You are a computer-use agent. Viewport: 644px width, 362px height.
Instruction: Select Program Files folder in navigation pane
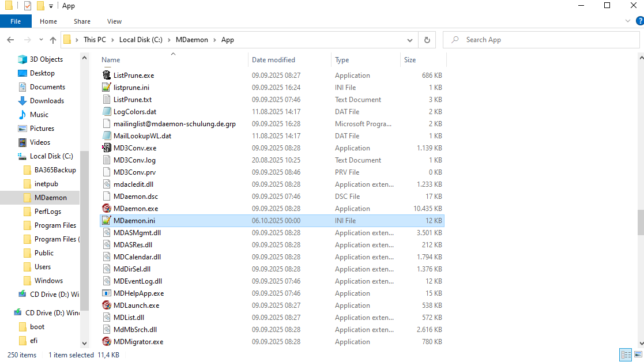pyautogui.click(x=55, y=225)
